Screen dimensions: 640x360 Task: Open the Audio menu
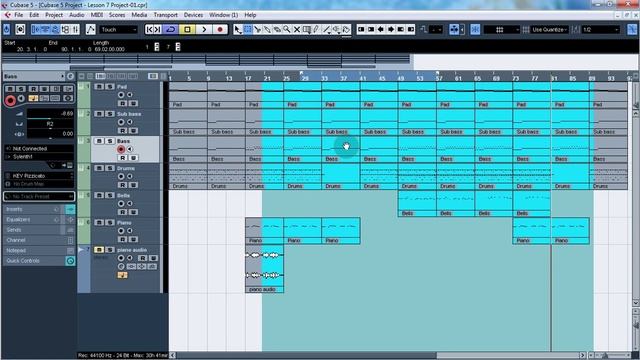click(76, 15)
